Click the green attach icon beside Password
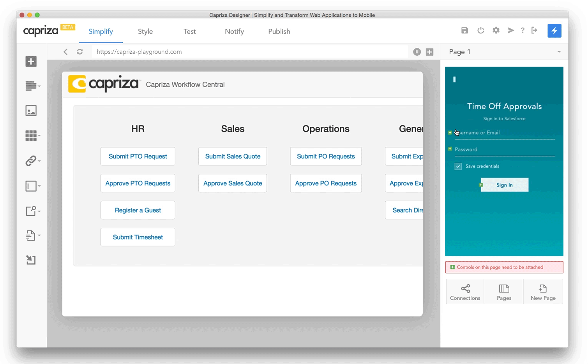Image resolution: width=588 pixels, height=364 pixels. tap(450, 149)
